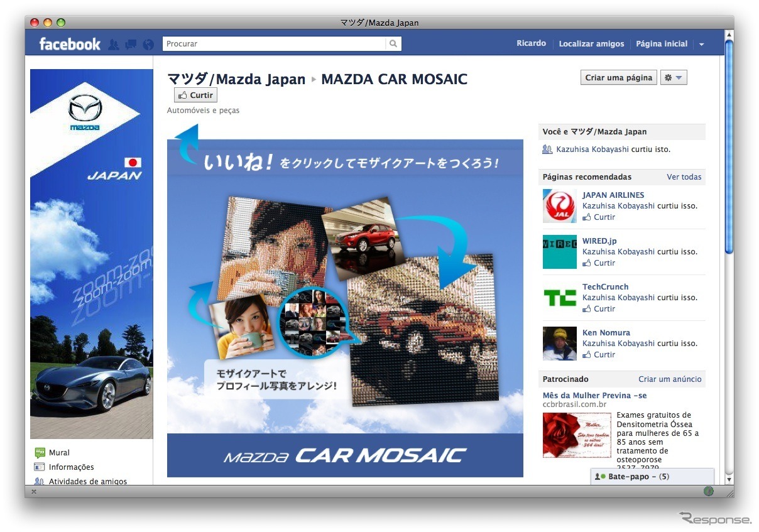Click Mazda Car Mosaic main banner
759x532 pixels.
pos(345,308)
